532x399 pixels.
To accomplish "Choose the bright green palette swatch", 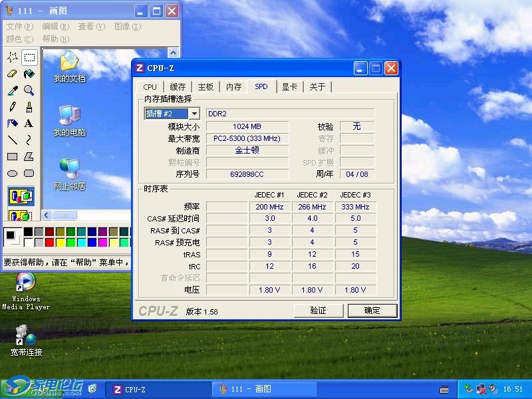I will point(71,242).
